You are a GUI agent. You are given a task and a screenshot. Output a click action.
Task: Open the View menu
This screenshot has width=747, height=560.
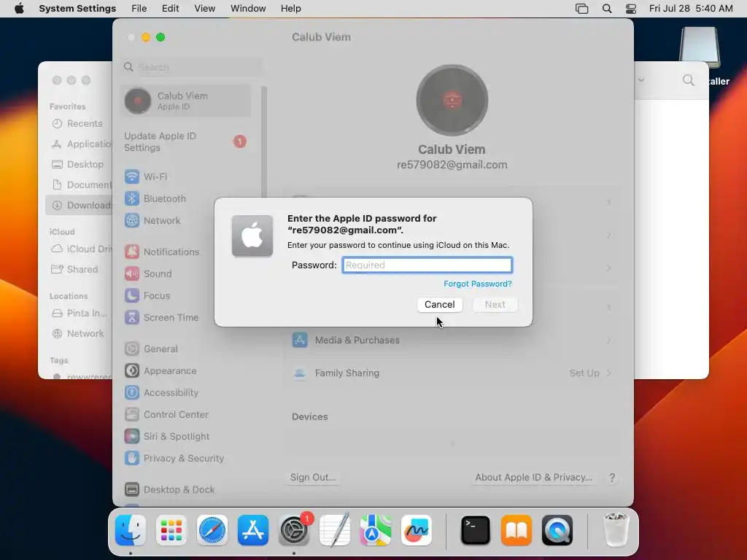tap(205, 9)
